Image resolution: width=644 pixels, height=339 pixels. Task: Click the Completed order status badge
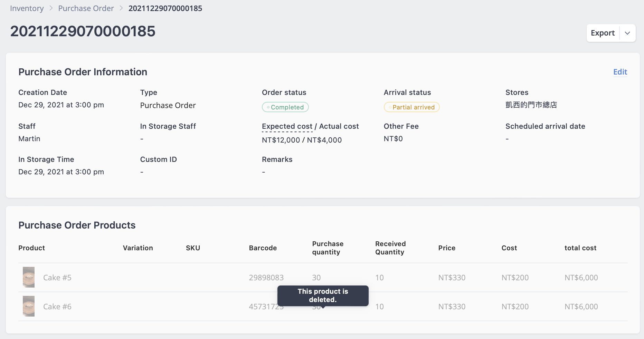click(285, 107)
